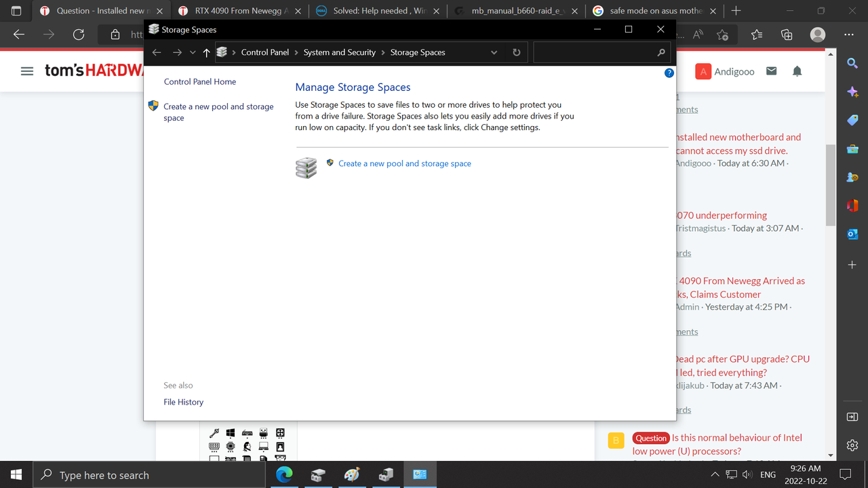Click Edge back arrow button
This screenshot has height=488, width=868.
click(19, 35)
